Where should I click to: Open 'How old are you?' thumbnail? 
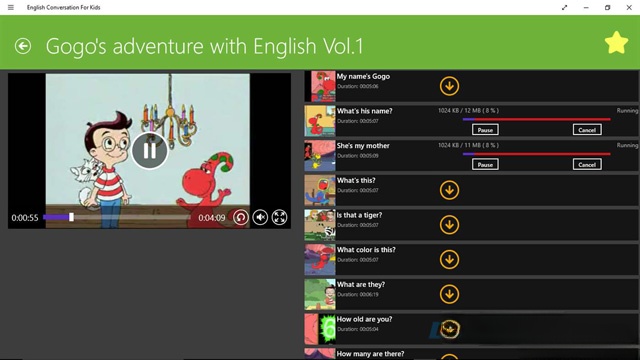pos(320,329)
